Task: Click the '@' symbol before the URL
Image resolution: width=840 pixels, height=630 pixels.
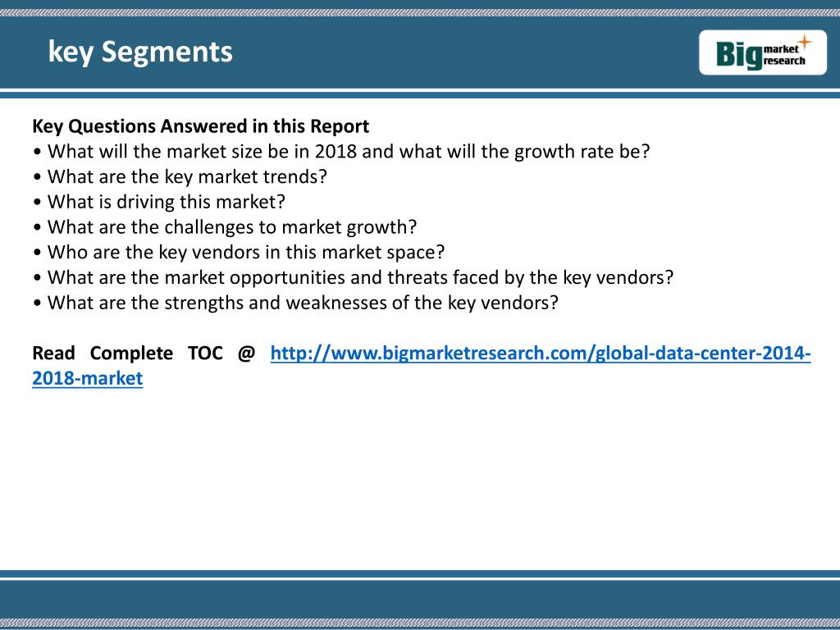Action: (246, 354)
